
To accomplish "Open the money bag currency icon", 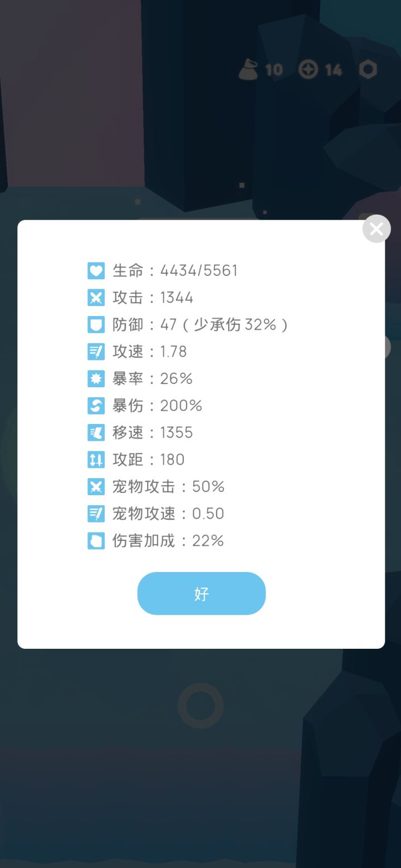I will click(x=247, y=69).
